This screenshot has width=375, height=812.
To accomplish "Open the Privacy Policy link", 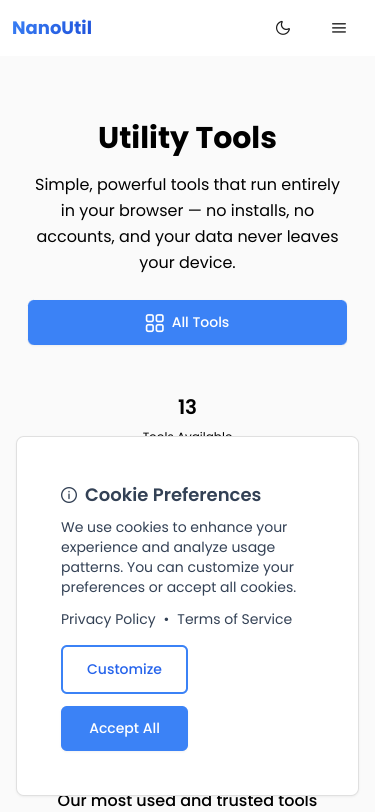I will 108,619.
